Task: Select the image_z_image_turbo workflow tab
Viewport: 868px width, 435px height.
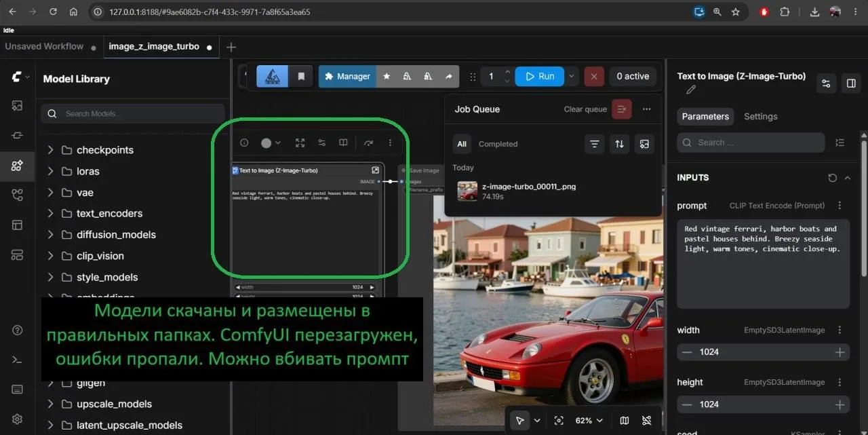Action: click(x=160, y=47)
